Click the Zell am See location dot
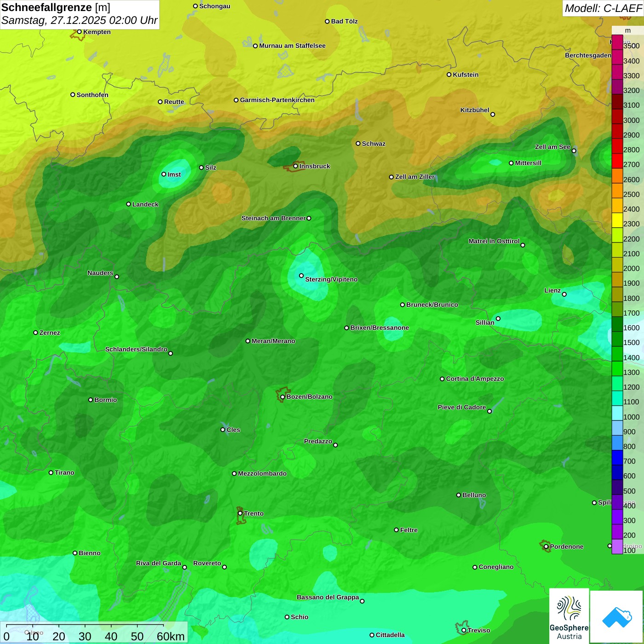 [574, 151]
